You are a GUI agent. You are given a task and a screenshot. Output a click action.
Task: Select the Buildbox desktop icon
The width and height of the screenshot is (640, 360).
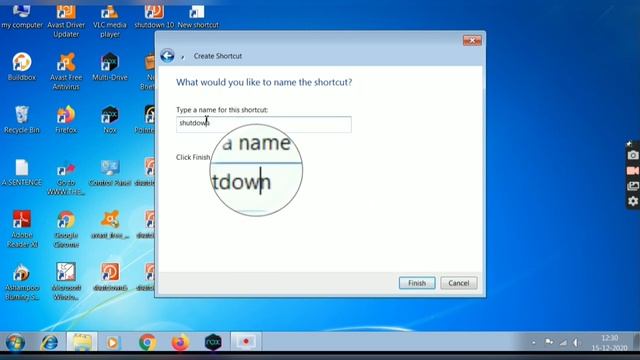tap(22, 67)
